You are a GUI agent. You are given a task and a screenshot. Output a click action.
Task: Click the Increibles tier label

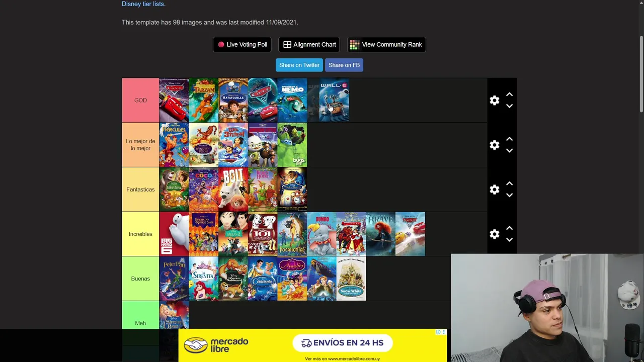tap(140, 234)
